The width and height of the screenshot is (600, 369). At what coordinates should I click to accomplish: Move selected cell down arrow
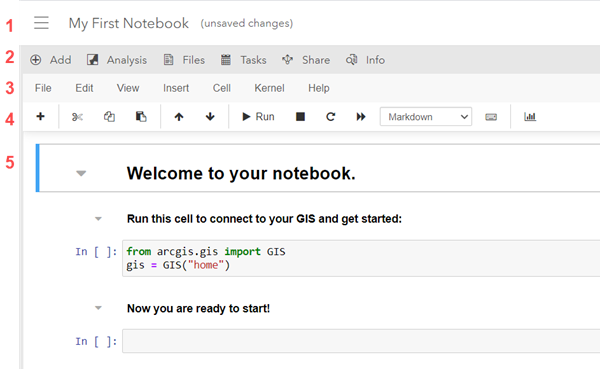tap(210, 117)
